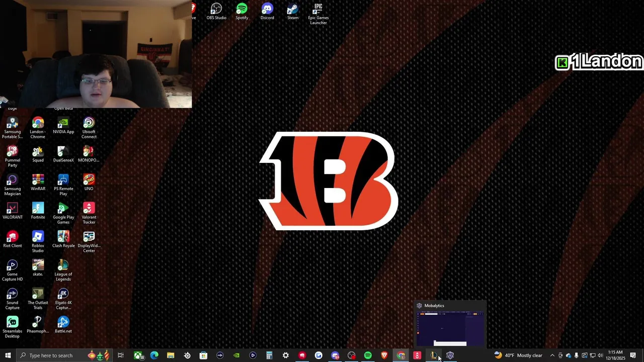
Task: Select the Samsung Magician desktop icon
Action: [x=13, y=186]
